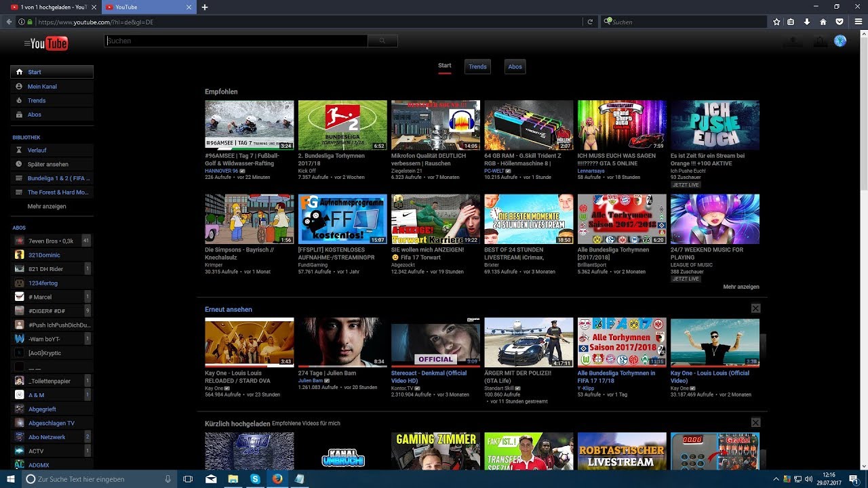
Task: Open The Forest & Hard Mo... playlist
Action: pos(52,192)
